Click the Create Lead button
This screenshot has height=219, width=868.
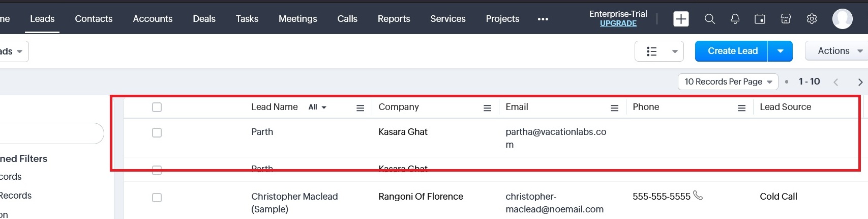click(732, 51)
